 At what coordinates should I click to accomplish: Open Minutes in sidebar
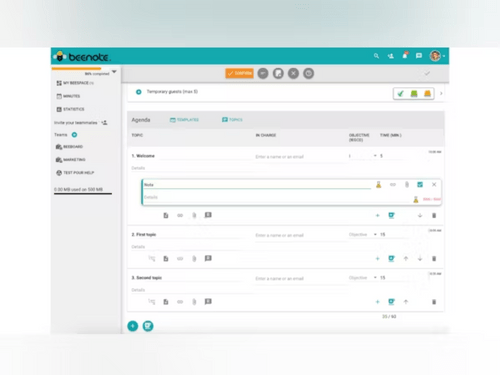tap(68, 96)
